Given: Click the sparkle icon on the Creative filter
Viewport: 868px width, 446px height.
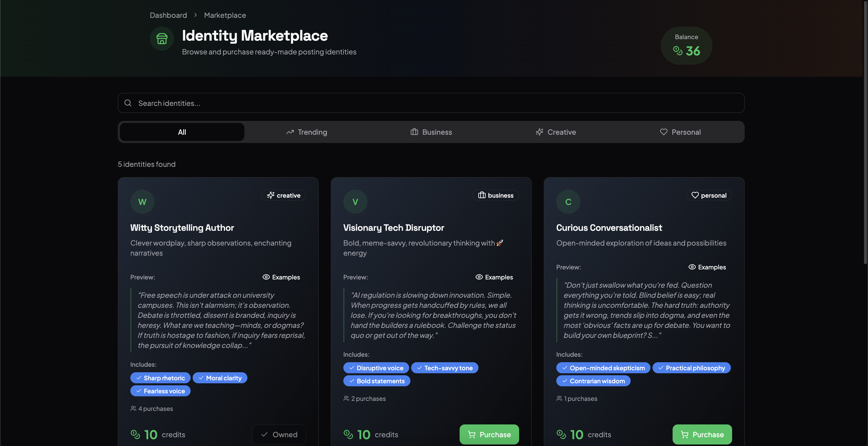Looking at the screenshot, I should 539,132.
